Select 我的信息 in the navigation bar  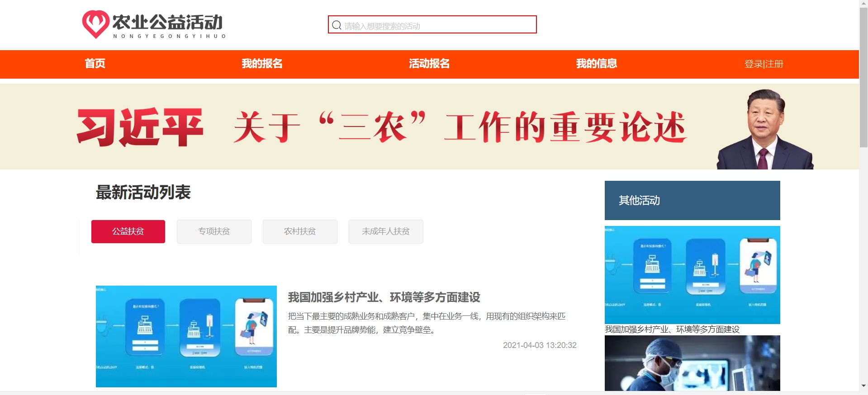[596, 64]
